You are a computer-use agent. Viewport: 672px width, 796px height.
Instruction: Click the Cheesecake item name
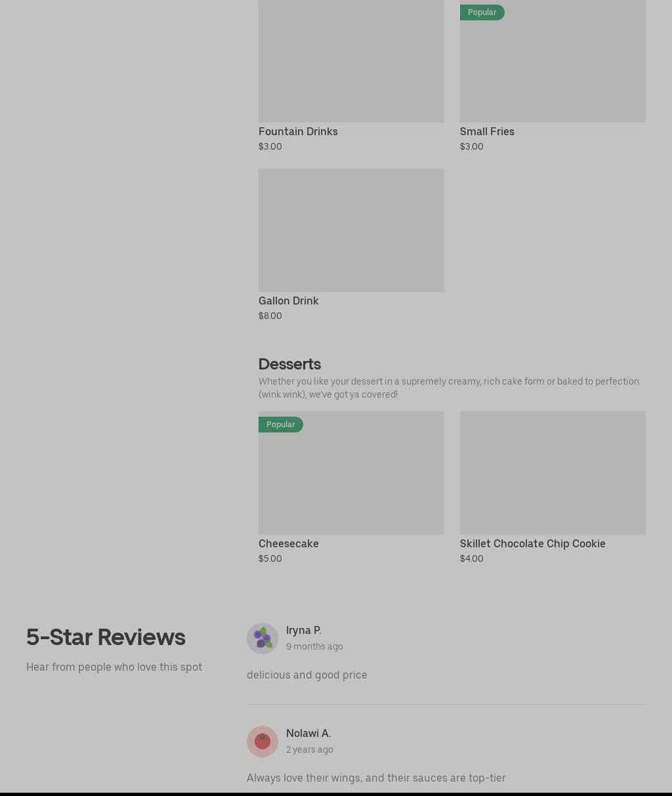288,543
